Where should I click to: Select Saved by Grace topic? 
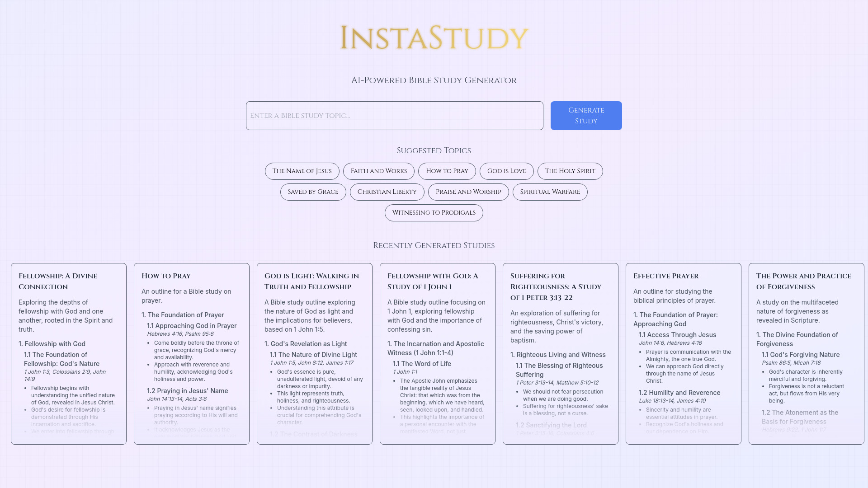(313, 192)
